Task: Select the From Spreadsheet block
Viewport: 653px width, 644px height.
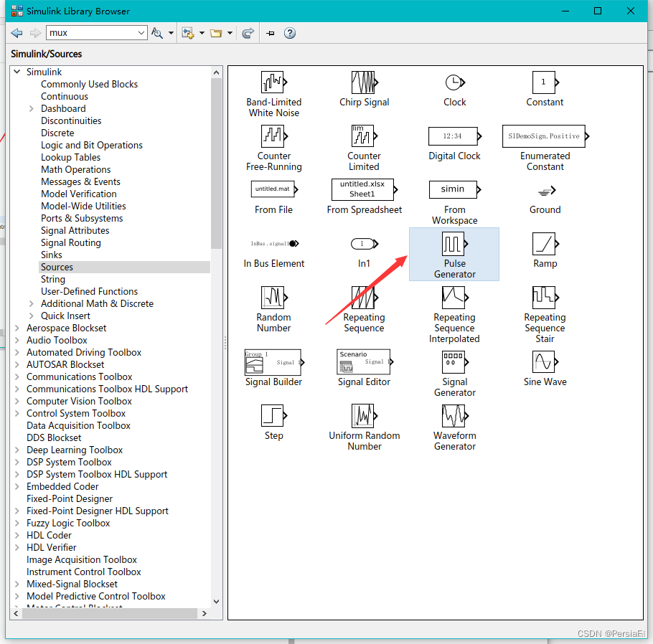Action: pyautogui.click(x=364, y=196)
